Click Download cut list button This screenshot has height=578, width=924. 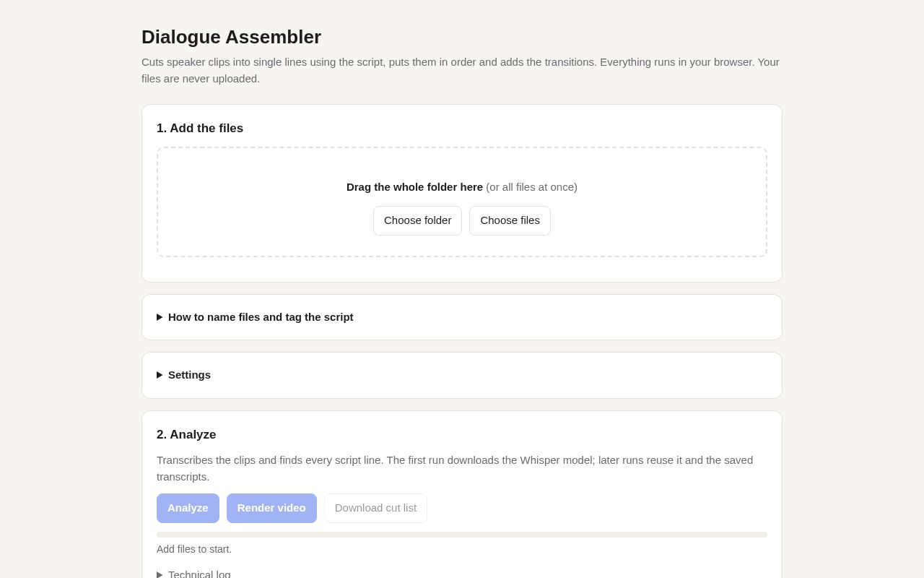point(375,508)
